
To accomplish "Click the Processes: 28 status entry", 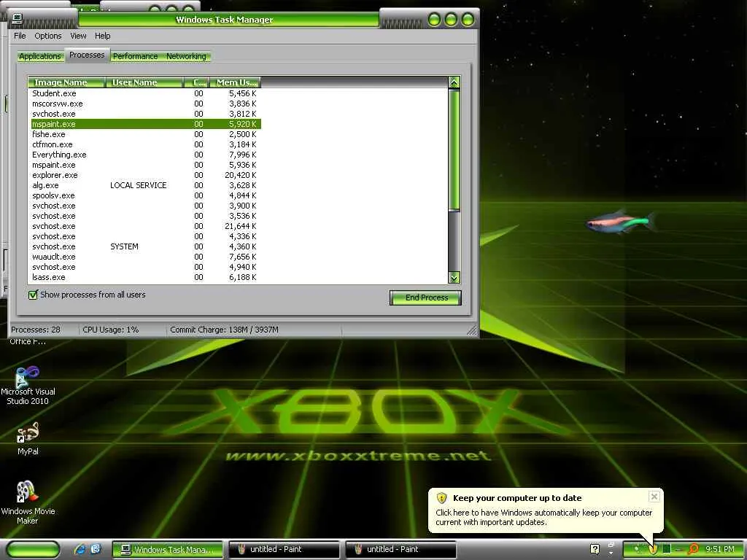I will click(x=36, y=330).
